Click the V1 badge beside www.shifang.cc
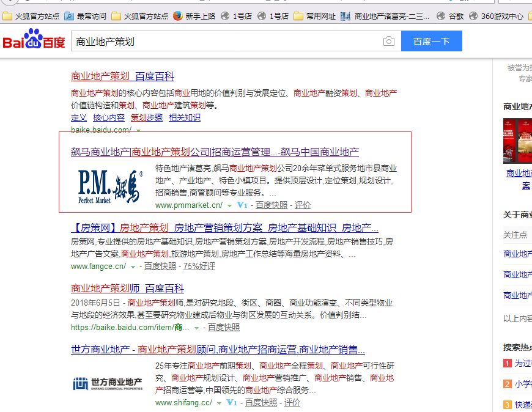The height and width of the screenshot is (412, 532). coord(231,402)
